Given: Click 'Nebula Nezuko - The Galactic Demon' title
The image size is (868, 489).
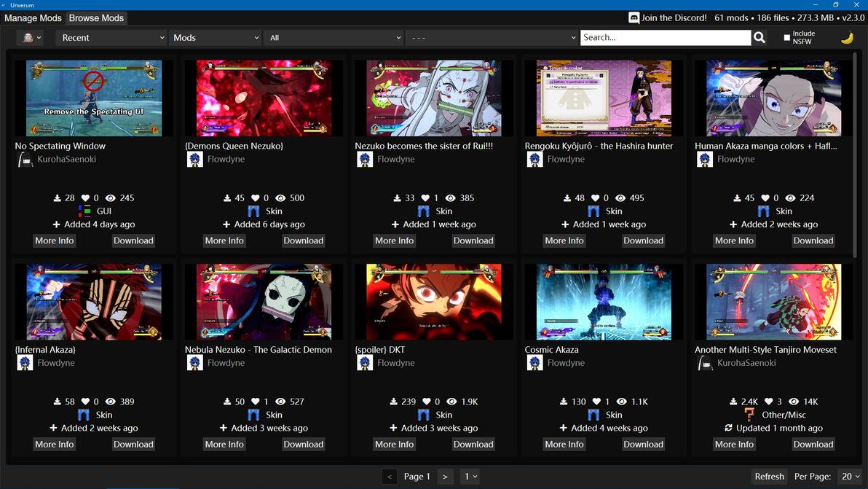Looking at the screenshot, I should (258, 350).
